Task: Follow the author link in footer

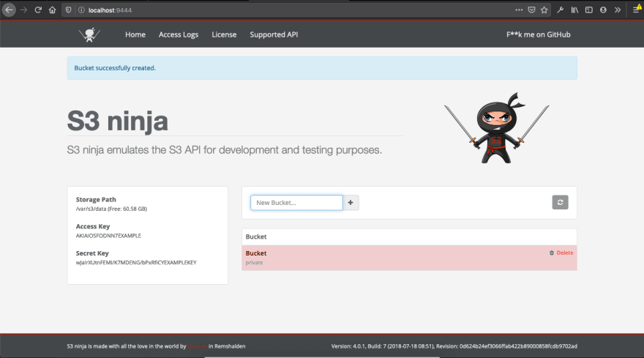Action: point(197,346)
